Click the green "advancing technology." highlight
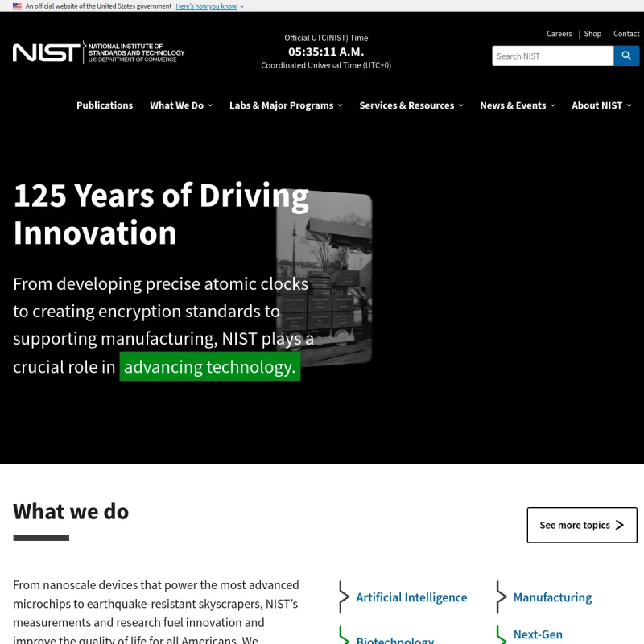 210,366
